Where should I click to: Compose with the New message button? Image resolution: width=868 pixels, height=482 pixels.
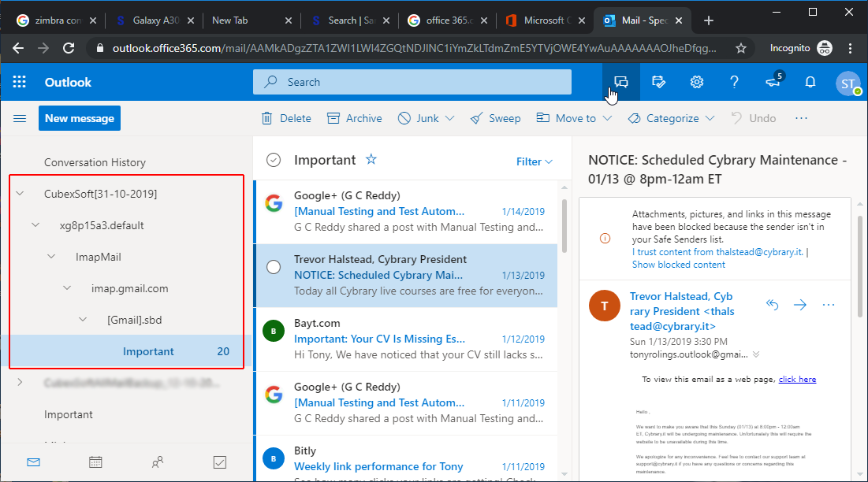pos(80,118)
